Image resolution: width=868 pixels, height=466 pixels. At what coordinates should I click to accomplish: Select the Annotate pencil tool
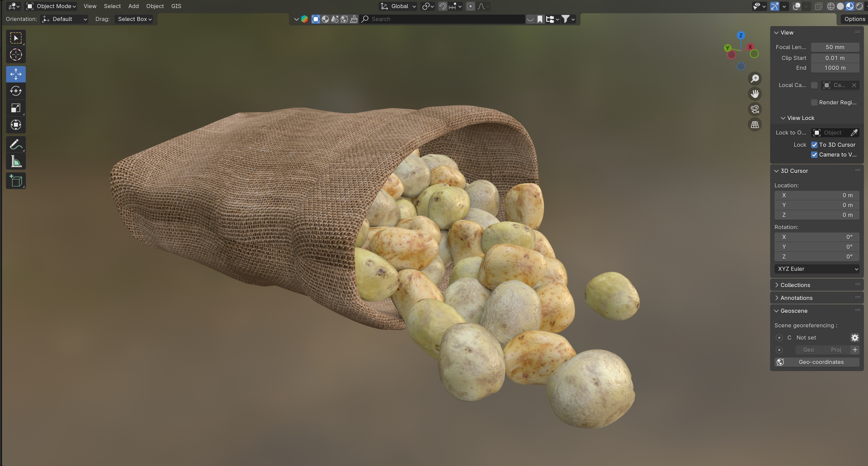[x=16, y=145]
